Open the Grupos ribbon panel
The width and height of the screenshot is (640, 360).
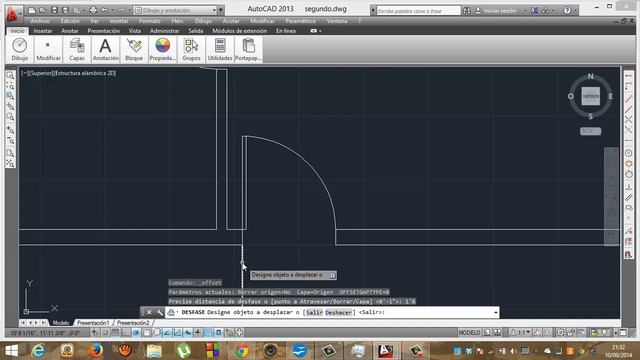[191, 49]
